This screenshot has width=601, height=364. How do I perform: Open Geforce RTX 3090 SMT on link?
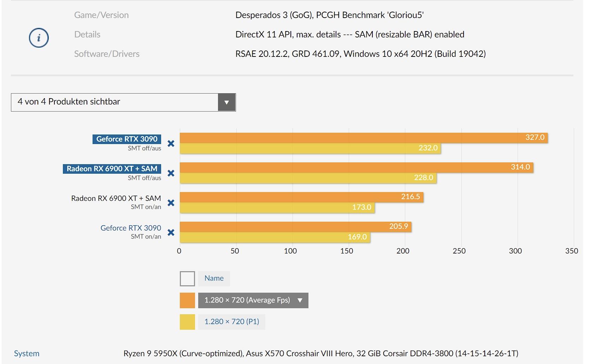tap(131, 228)
